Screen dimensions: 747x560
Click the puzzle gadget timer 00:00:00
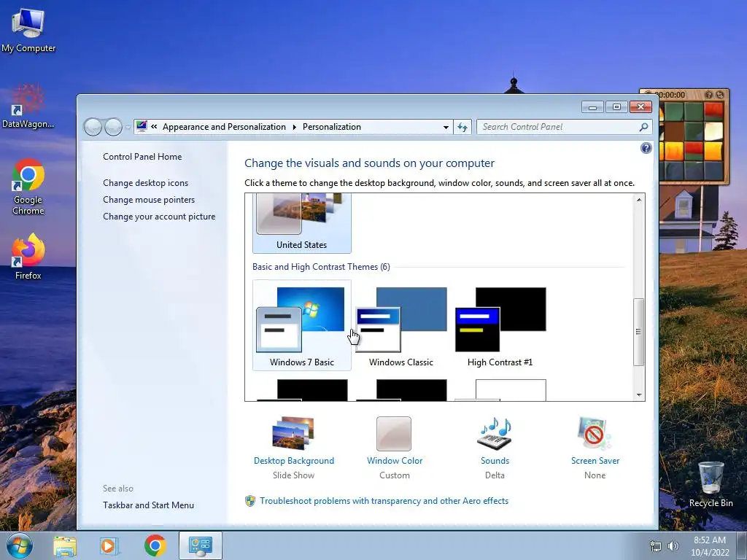[670, 95]
